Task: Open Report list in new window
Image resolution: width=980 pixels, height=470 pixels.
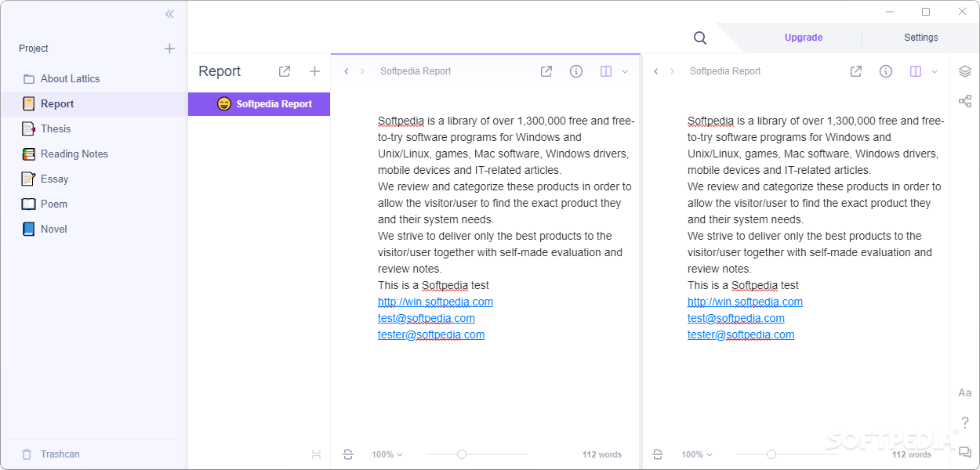Action: [x=285, y=71]
